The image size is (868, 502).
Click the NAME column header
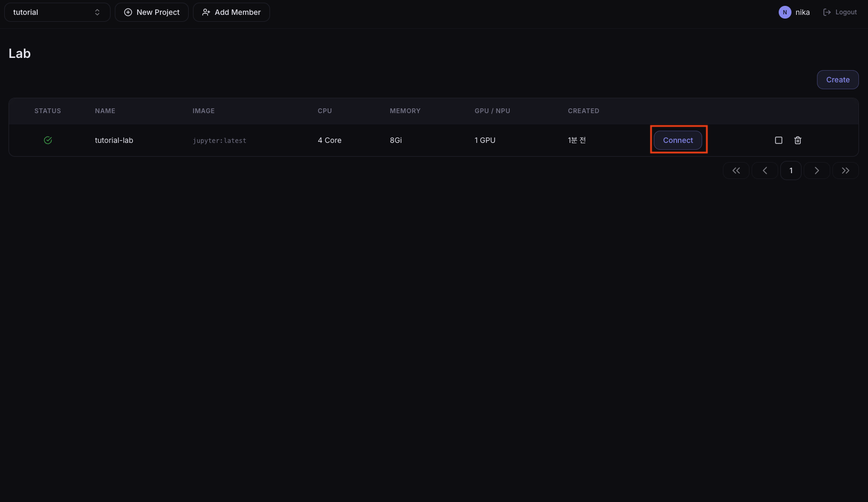click(105, 111)
